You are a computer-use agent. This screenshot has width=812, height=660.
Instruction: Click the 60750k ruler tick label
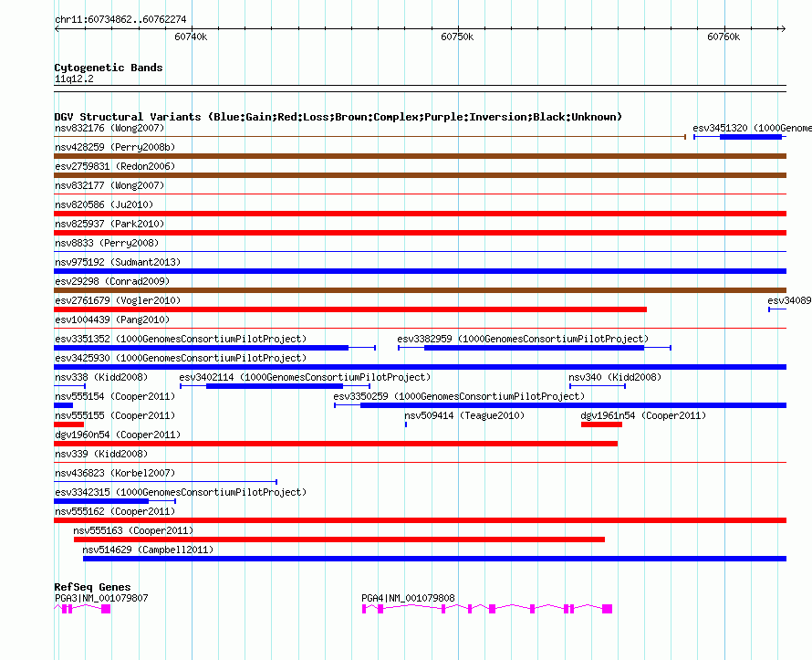pyautogui.click(x=457, y=37)
